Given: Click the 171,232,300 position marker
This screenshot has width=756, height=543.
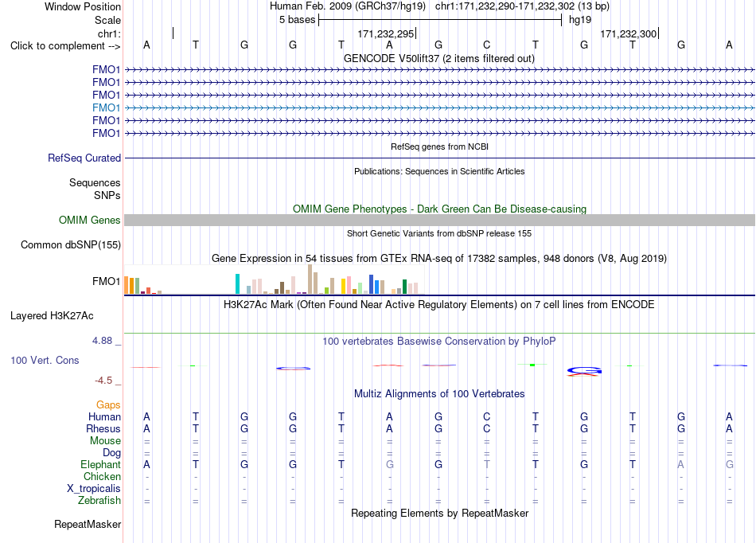Looking at the screenshot, I should pos(629,33).
